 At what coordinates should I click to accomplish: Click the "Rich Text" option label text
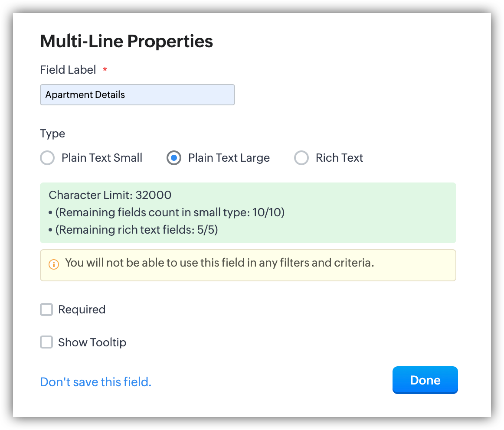click(x=339, y=158)
